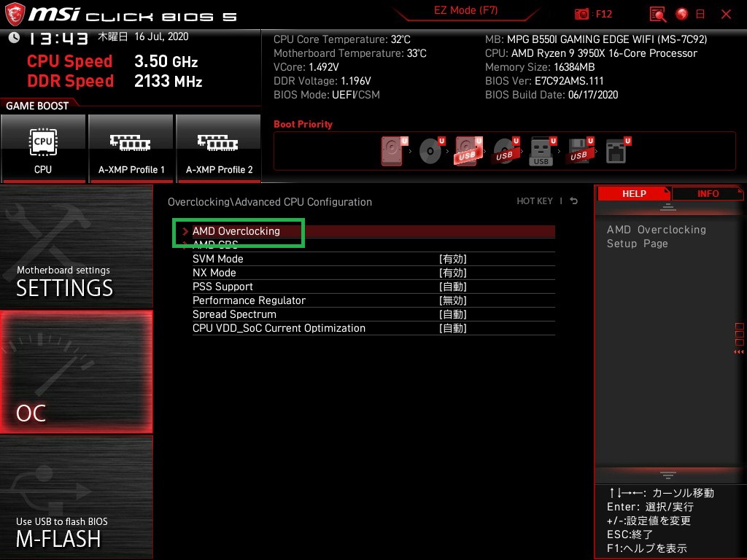Click the MSI dragon shield logo
This screenshot has height=560, width=747.
14,14
